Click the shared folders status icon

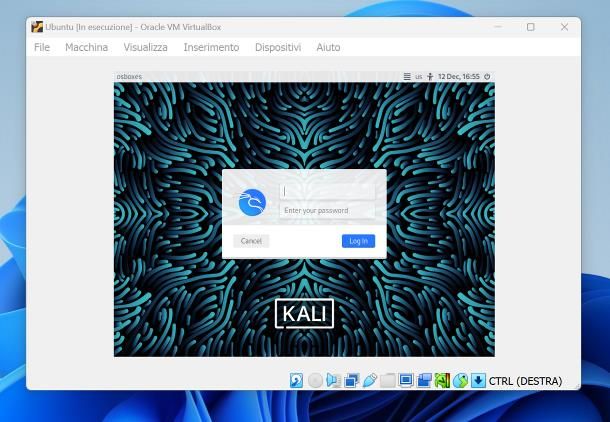coord(388,380)
